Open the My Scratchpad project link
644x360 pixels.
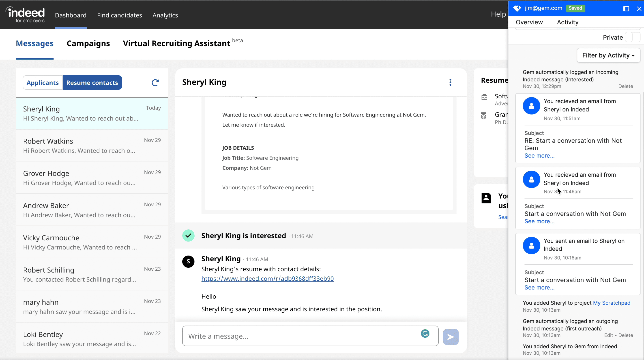click(x=612, y=303)
